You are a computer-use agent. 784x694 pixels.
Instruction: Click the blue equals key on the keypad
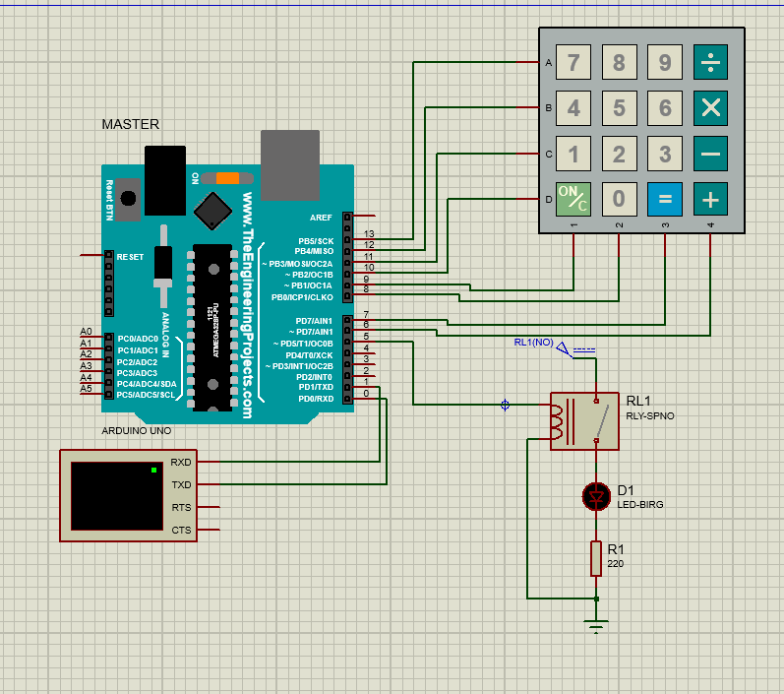pyautogui.click(x=664, y=200)
